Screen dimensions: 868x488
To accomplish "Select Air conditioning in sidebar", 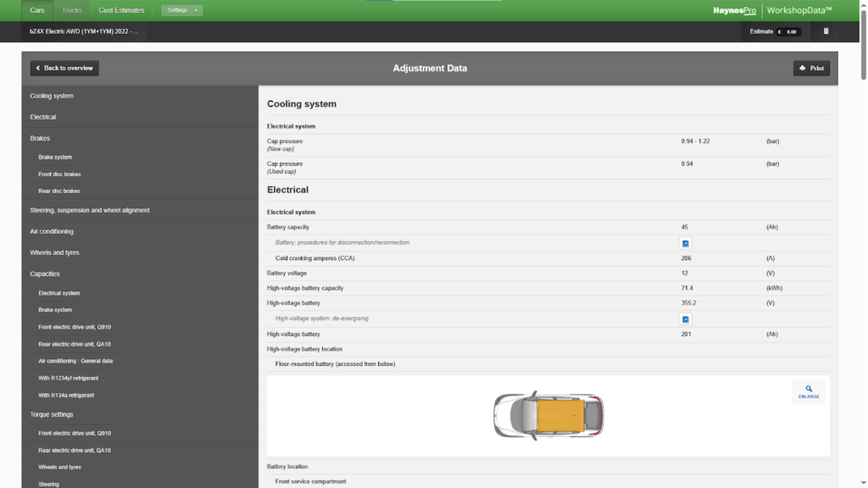I will pyautogui.click(x=52, y=231).
